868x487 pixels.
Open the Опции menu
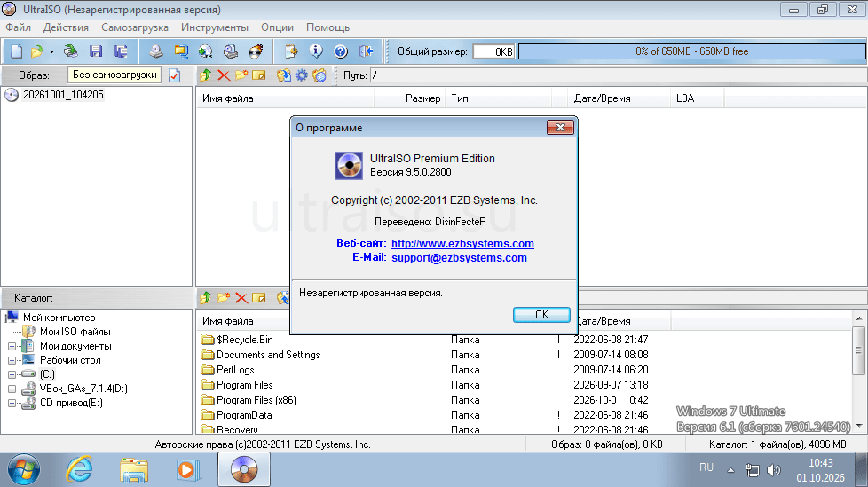coord(277,27)
